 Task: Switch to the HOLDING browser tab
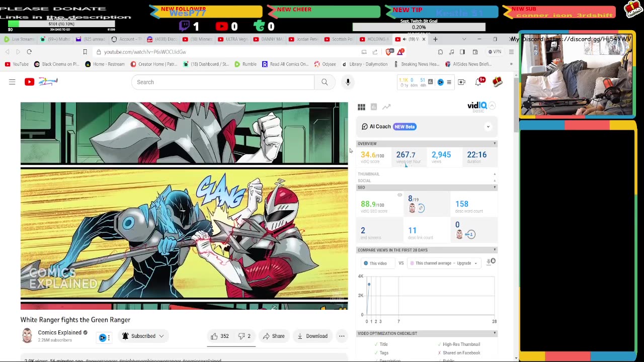tap(375, 39)
